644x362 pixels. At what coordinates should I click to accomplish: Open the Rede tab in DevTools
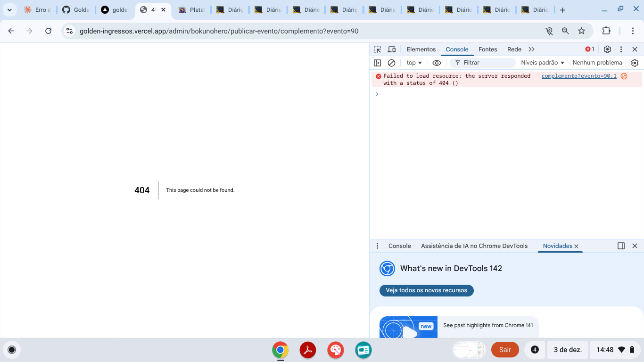(514, 49)
